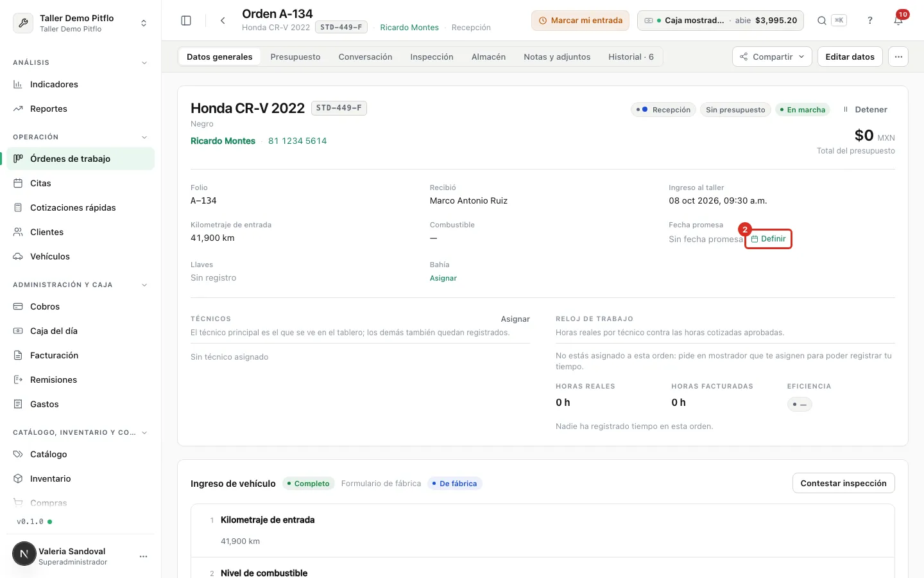
Task: Open Órdenes de trabajo in sidebar
Action: coord(81,159)
